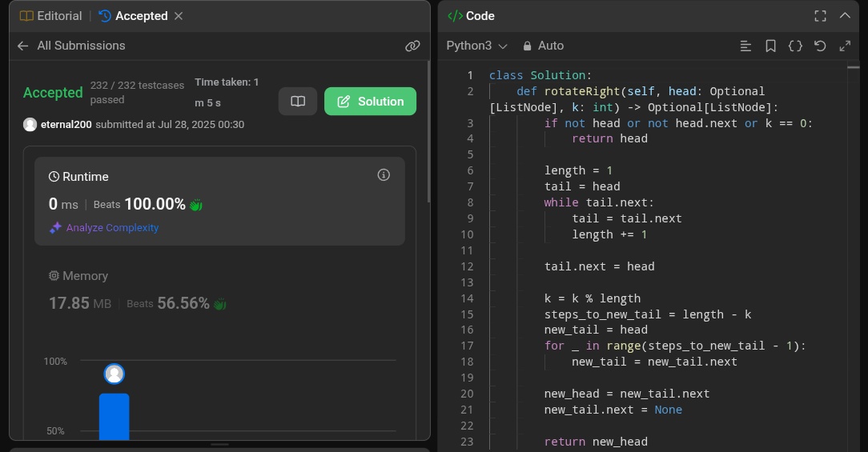Click the Code brackets icon
This screenshot has width=868, height=452.
point(455,16)
